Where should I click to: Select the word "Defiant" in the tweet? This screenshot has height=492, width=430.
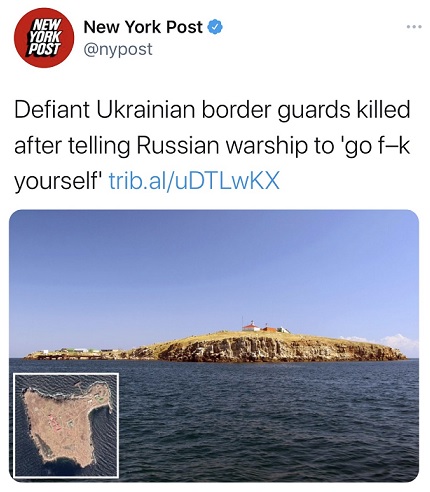click(x=52, y=110)
